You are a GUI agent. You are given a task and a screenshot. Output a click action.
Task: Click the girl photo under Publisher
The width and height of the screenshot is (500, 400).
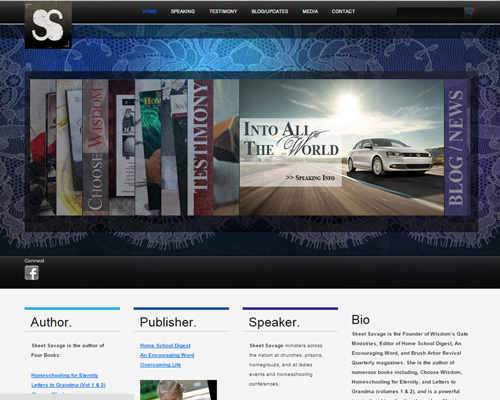tap(178, 390)
